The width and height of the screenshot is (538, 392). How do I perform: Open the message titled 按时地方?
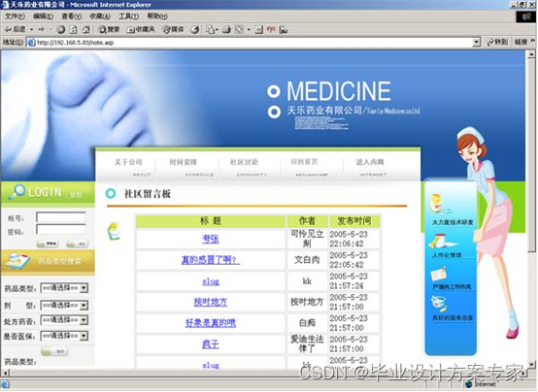tap(211, 302)
